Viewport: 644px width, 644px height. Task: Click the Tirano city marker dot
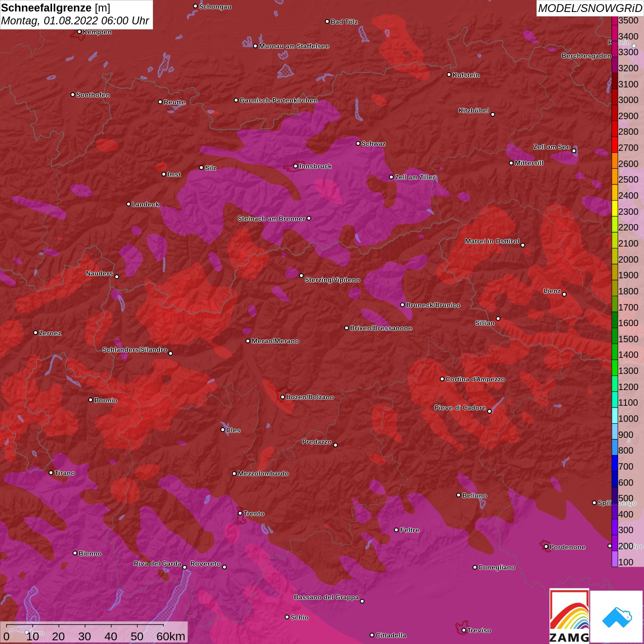pos(51,472)
